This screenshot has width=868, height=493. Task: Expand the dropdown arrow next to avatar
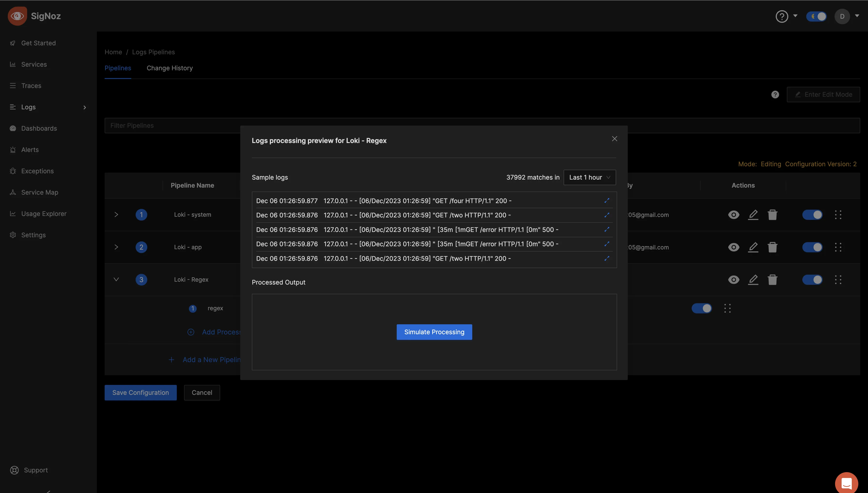(857, 16)
